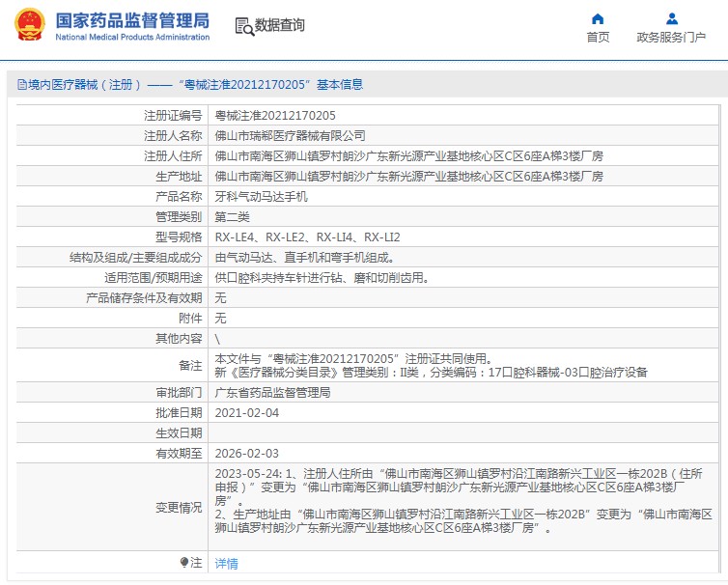Click the national emblem logo
Screen dimensions: 728x585
[30, 24]
